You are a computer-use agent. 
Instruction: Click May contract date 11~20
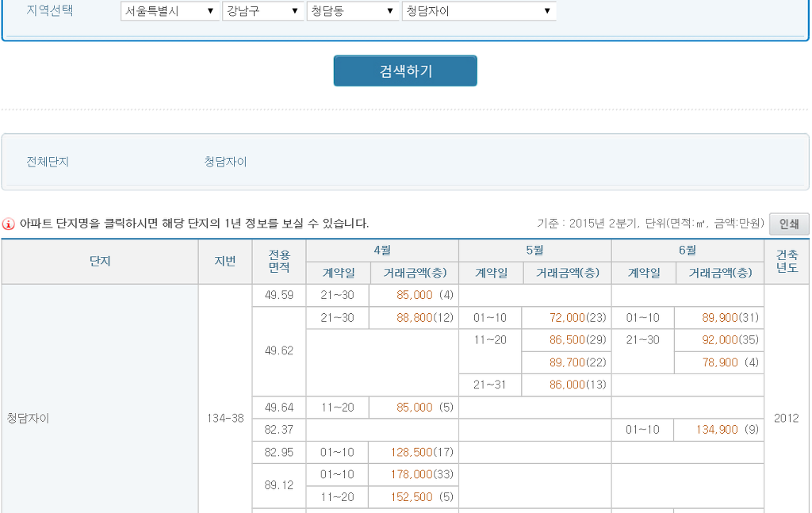pyautogui.click(x=489, y=340)
